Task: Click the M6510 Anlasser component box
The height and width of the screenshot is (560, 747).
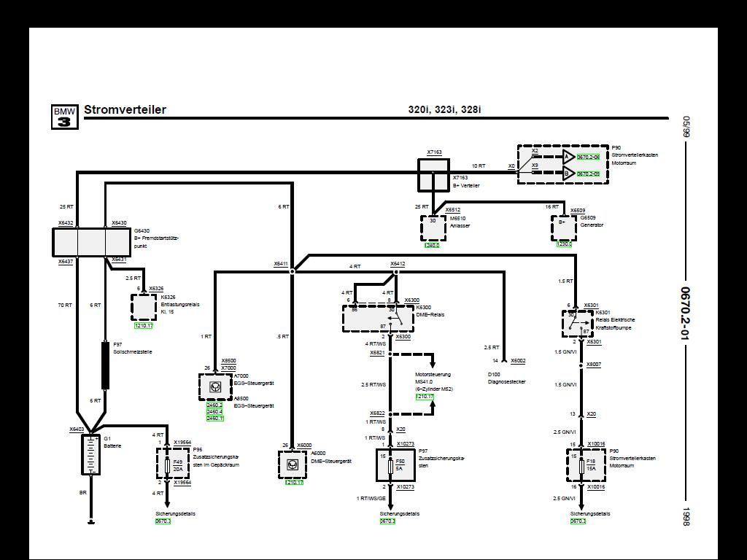Action: click(x=433, y=228)
